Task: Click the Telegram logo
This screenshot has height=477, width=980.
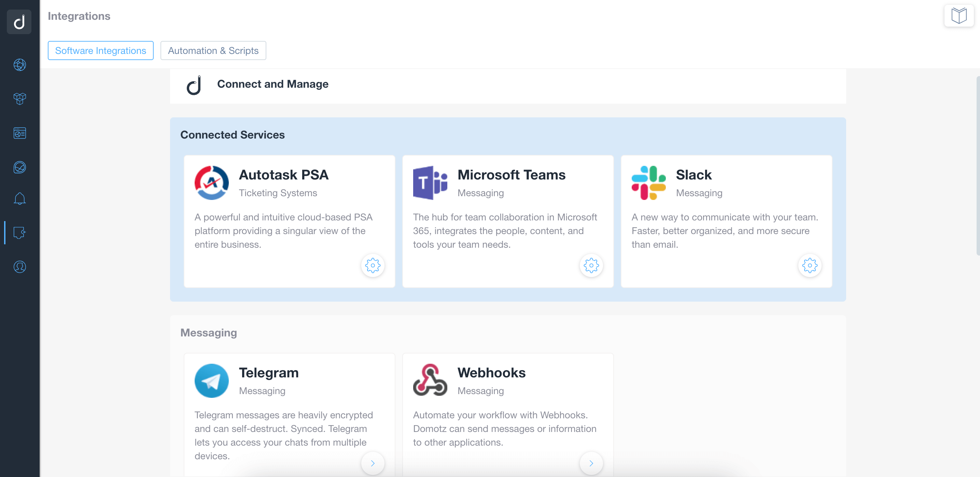Action: tap(211, 380)
